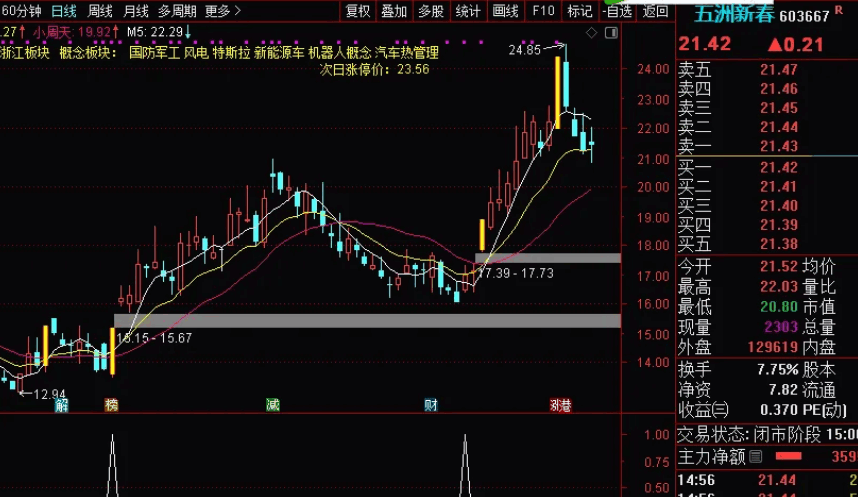This screenshot has width=858, height=497.
Task: Click the 交易状态 闭市阶段 status
Action: click(x=767, y=435)
